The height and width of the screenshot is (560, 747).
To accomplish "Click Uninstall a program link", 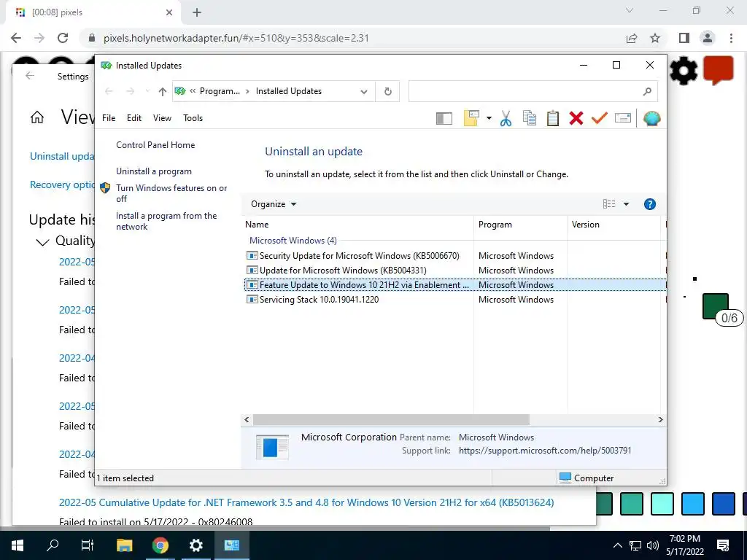I will click(x=154, y=171).
